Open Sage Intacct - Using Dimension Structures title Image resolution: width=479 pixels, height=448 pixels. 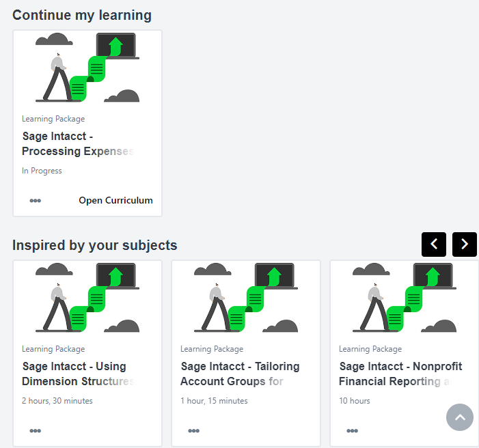click(77, 374)
